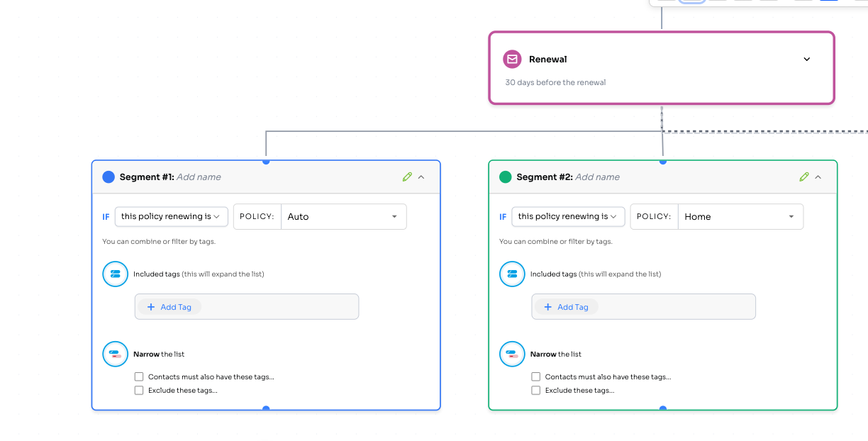
Task: Expand the Renewal card chevron
Action: coord(806,60)
